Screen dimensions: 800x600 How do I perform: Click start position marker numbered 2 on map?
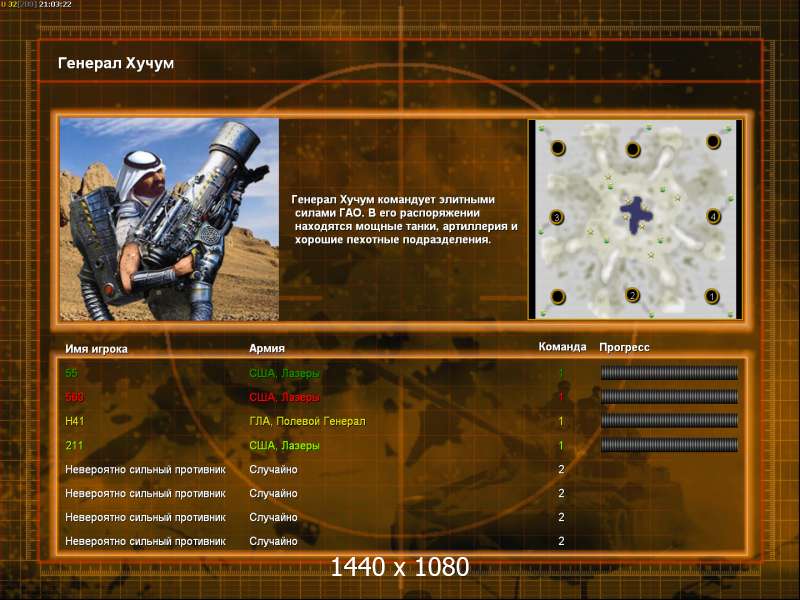[x=633, y=295]
